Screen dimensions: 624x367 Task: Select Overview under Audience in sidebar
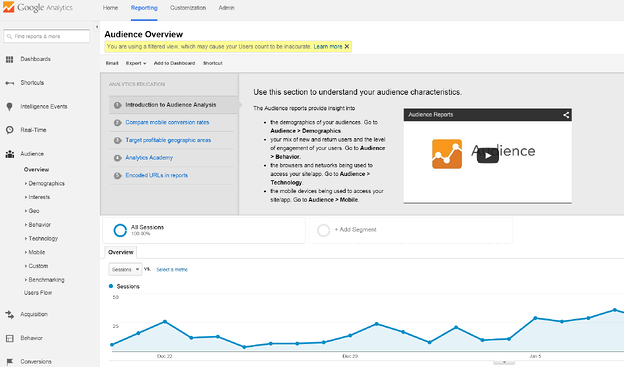[x=36, y=170]
